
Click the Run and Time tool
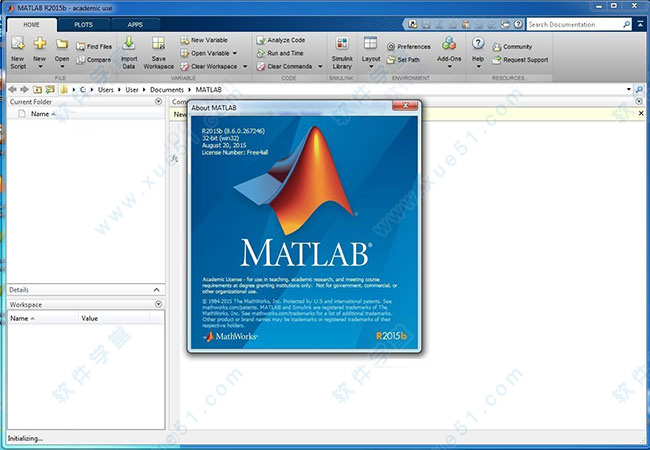pyautogui.click(x=280, y=53)
